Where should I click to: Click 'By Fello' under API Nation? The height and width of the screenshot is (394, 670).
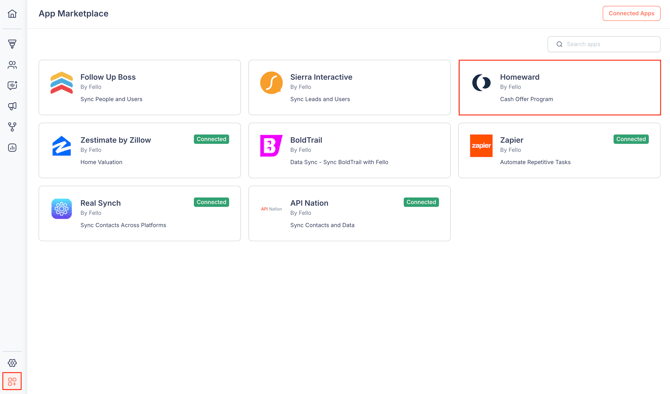301,213
